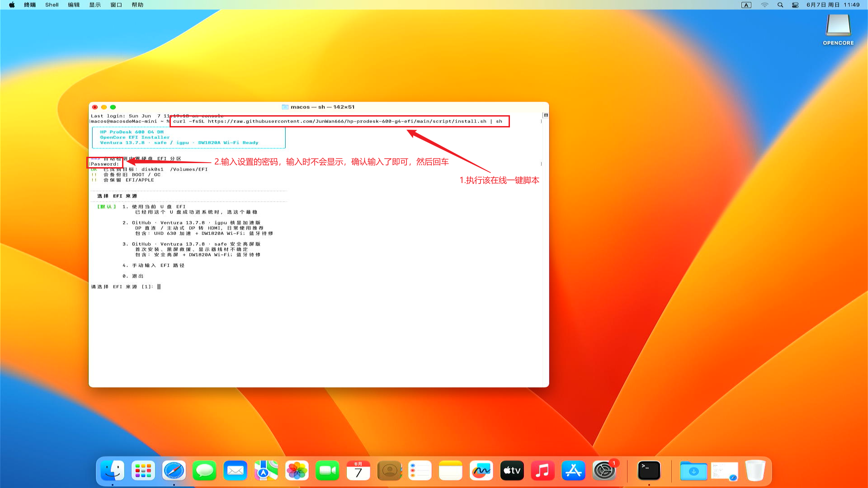The image size is (868, 488).
Task: Start FaceTime from the Dock
Action: coord(327,471)
